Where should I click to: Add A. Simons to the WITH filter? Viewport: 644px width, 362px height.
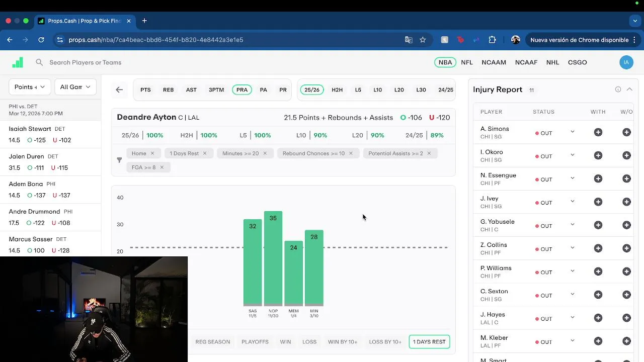[598, 132]
